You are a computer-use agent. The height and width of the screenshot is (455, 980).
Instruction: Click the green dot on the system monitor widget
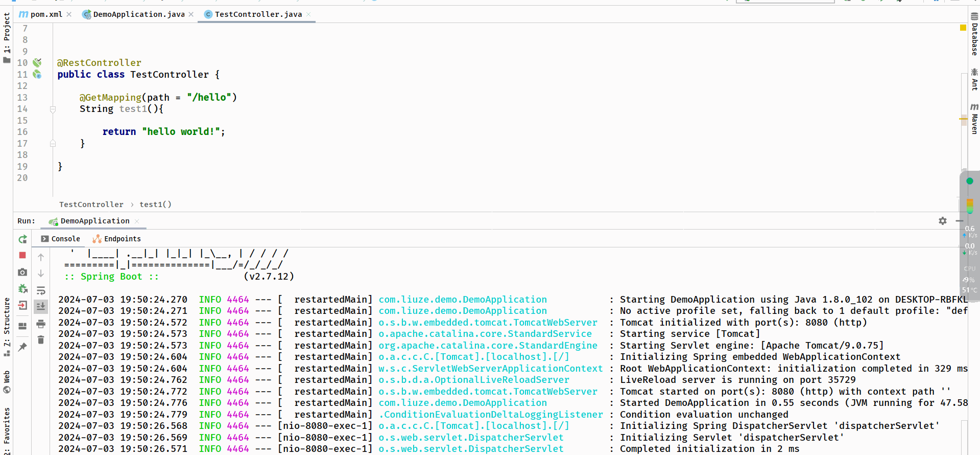pos(970,181)
